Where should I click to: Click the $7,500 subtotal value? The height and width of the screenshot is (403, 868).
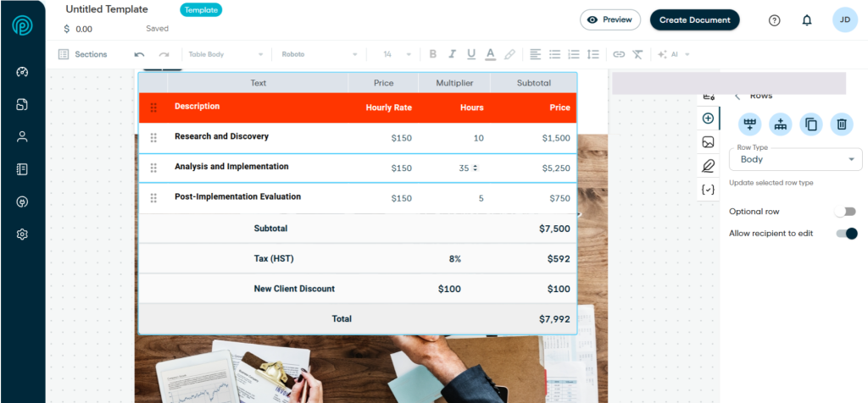click(554, 229)
